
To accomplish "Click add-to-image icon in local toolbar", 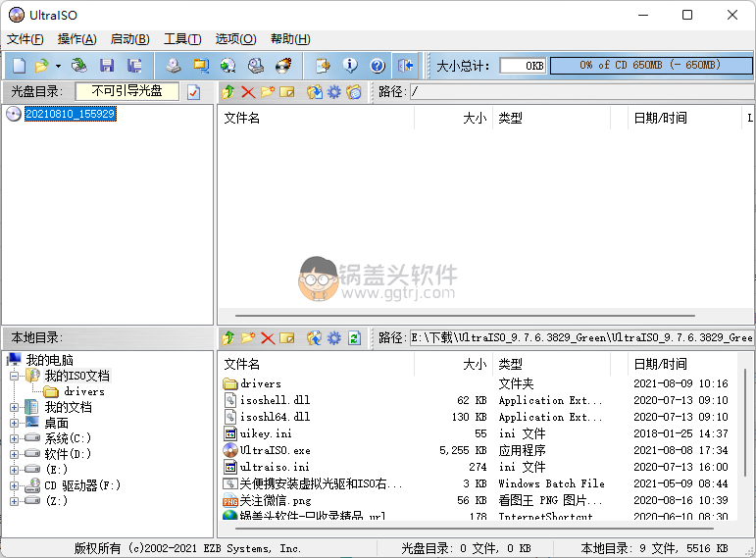I will 315,338.
